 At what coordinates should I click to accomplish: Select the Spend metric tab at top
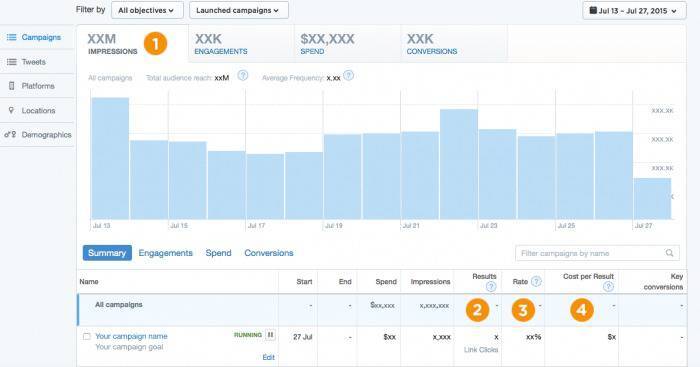pos(347,44)
